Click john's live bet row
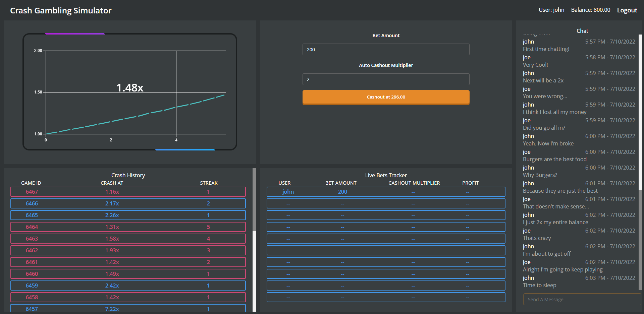Viewport: 644px width, 314px height. [x=386, y=192]
